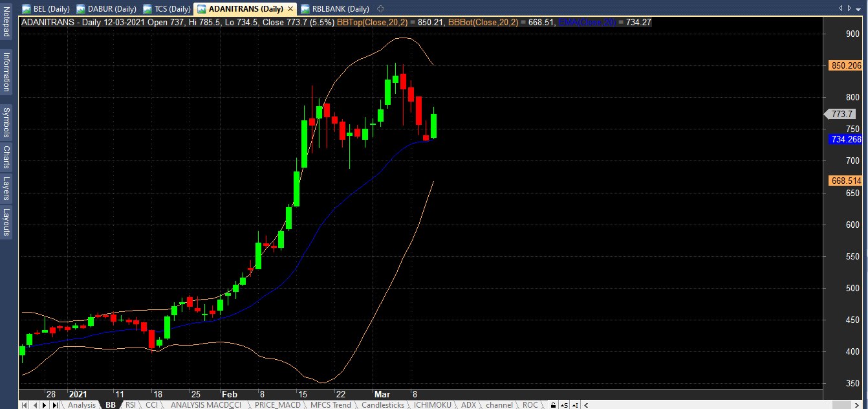The height and width of the screenshot is (409, 868).
Task: Open the Layers side panel
Action: pyautogui.click(x=6, y=188)
